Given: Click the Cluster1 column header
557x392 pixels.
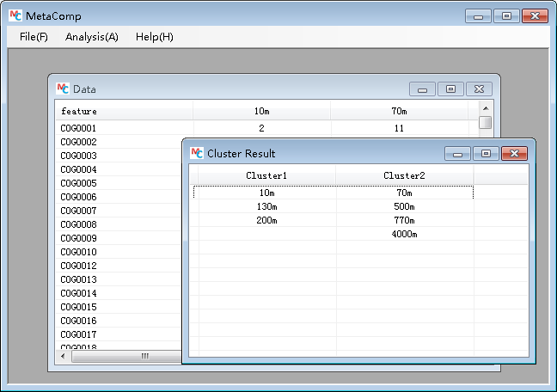Looking at the screenshot, I should coord(266,175).
